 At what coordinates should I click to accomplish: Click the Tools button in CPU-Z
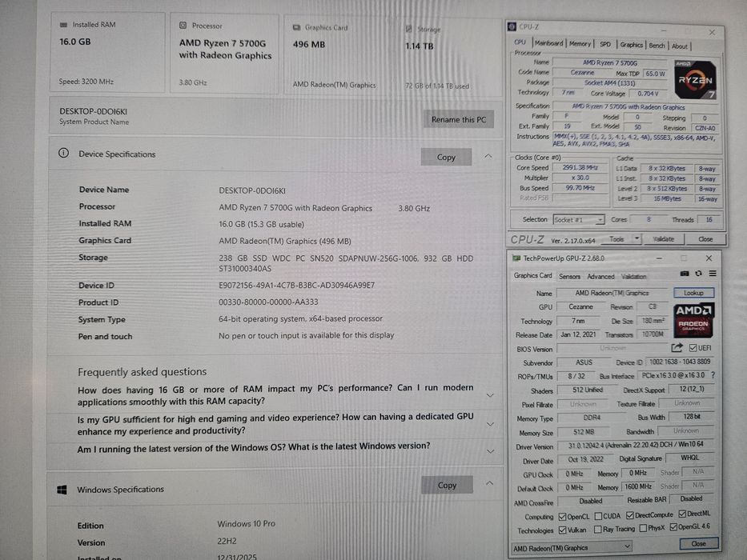pyautogui.click(x=616, y=239)
